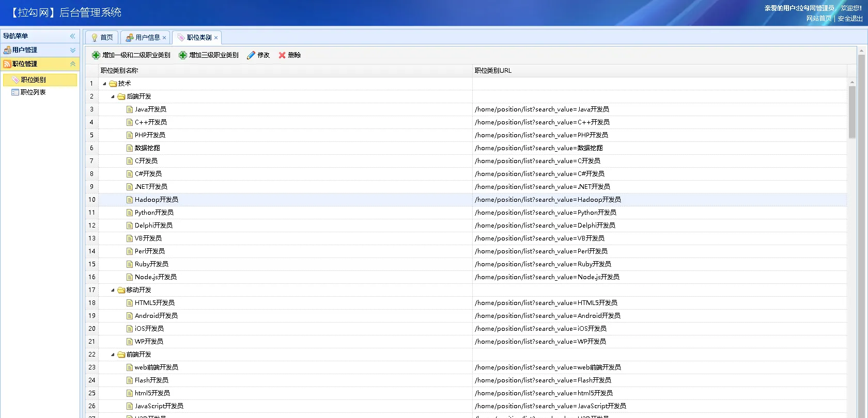Click the vertical scrollbar of the grid
The height and width of the screenshot is (418, 868).
852,114
